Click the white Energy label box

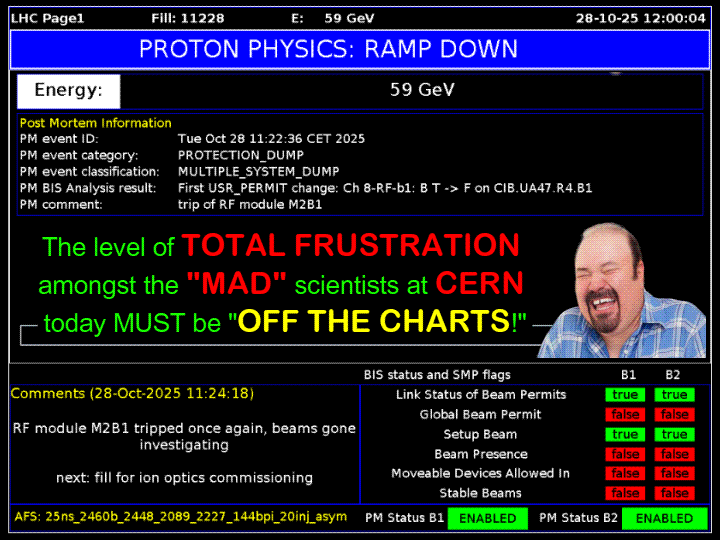69,91
